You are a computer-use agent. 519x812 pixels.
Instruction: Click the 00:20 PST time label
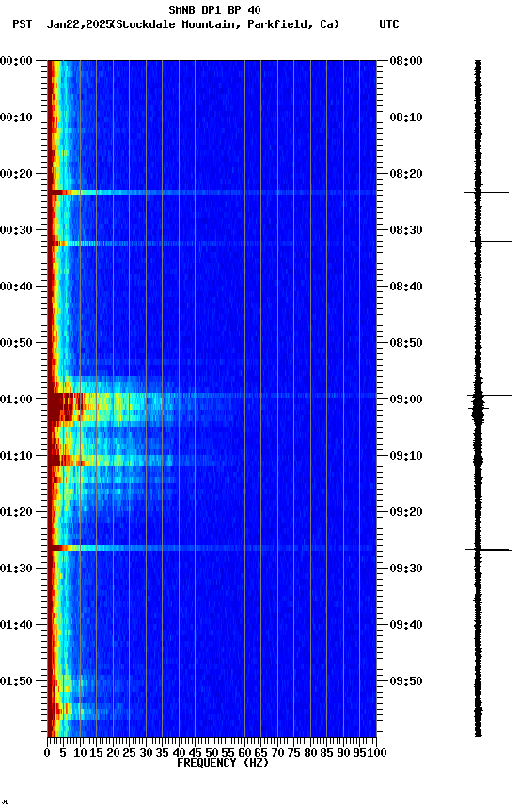pos(16,174)
